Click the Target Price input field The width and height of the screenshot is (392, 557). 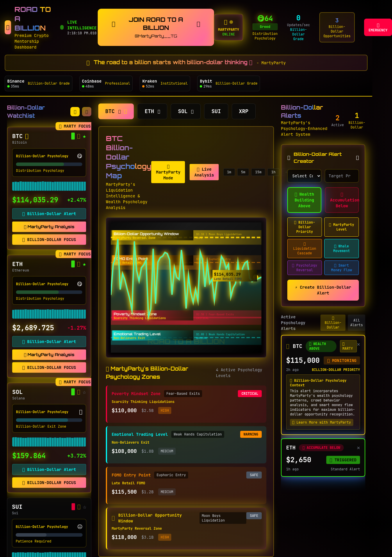pos(341,176)
